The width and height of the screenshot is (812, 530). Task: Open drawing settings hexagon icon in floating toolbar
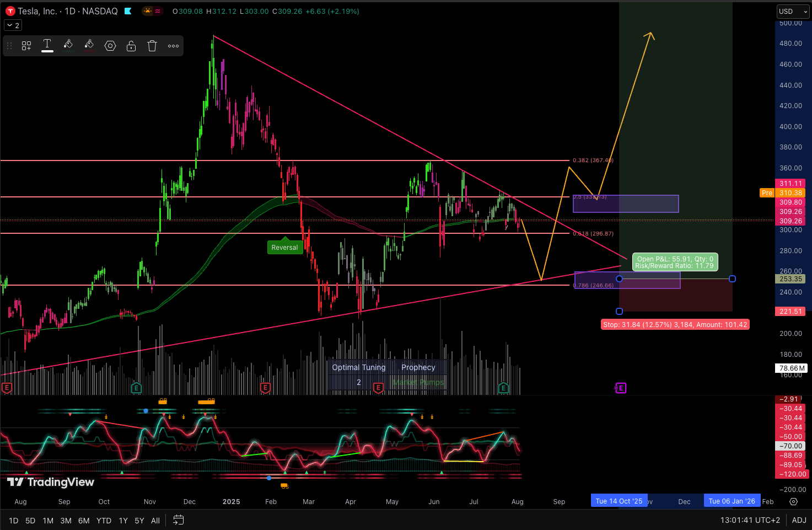click(110, 46)
